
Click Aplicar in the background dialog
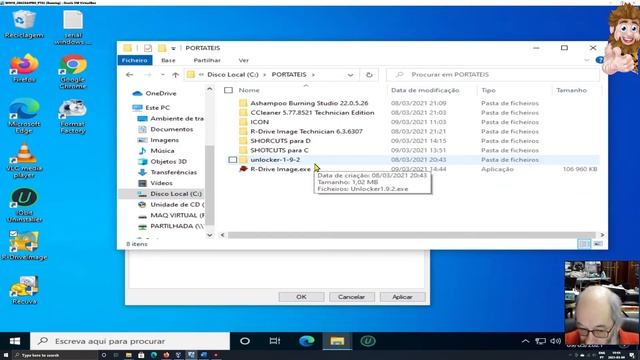click(x=402, y=297)
